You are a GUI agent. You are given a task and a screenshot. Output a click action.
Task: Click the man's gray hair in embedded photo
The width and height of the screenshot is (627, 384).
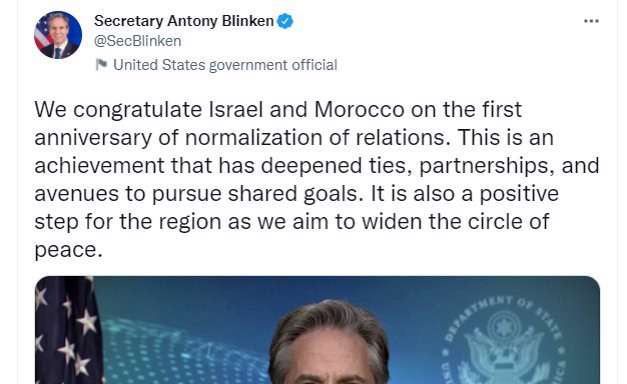click(x=329, y=328)
